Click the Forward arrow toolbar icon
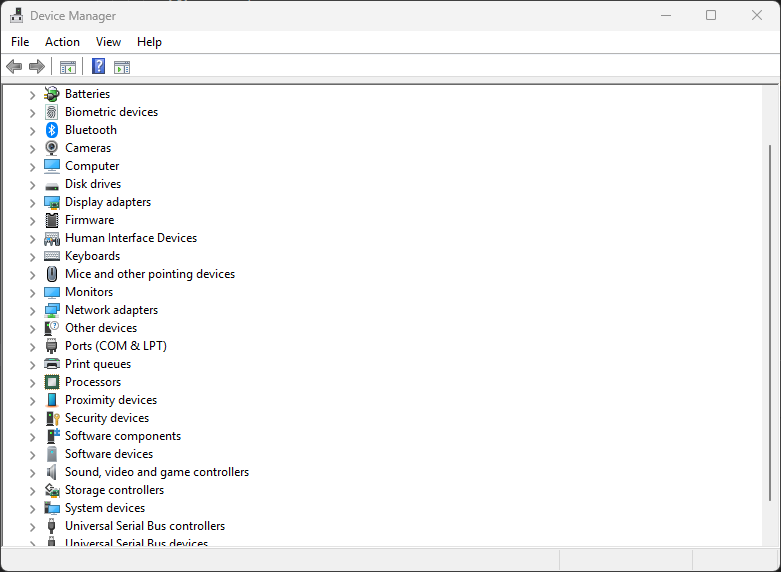 (x=37, y=66)
